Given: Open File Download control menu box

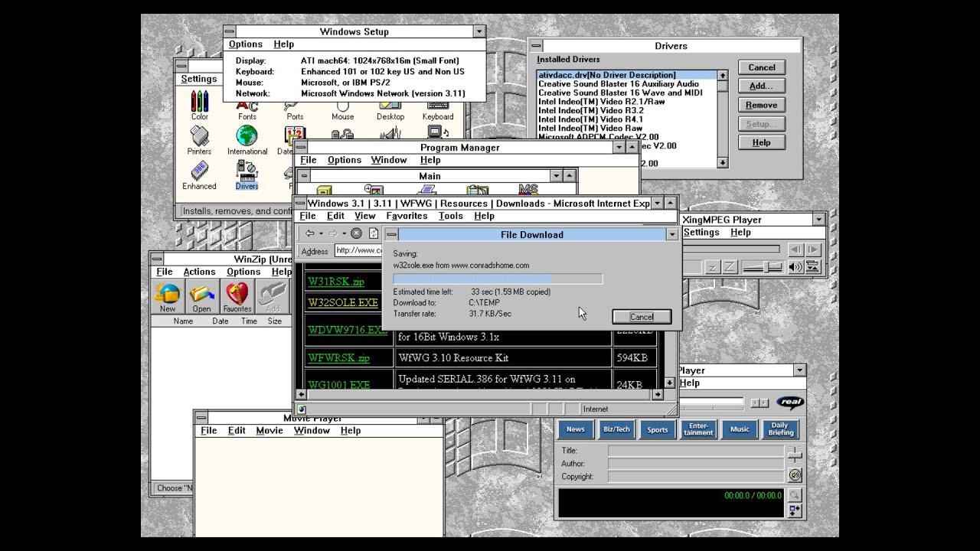Looking at the screenshot, I should [391, 234].
